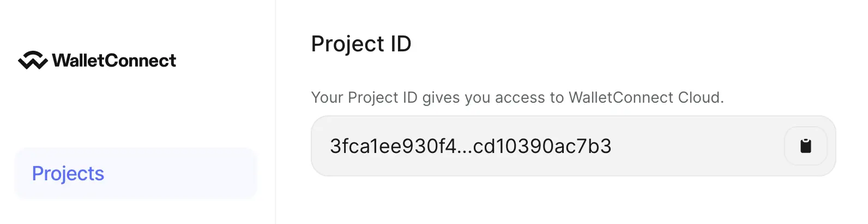The height and width of the screenshot is (224, 868).
Task: Click "Project" in the Project ID heading
Action: point(348,44)
